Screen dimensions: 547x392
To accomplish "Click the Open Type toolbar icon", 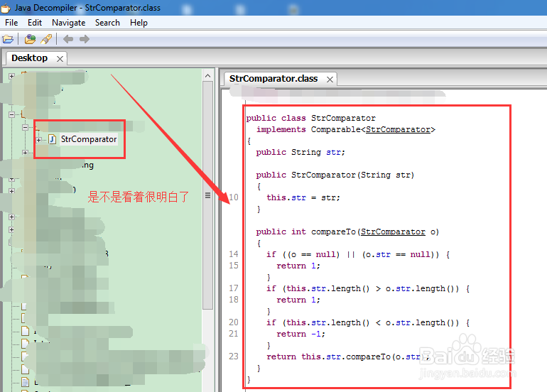I will pos(31,39).
